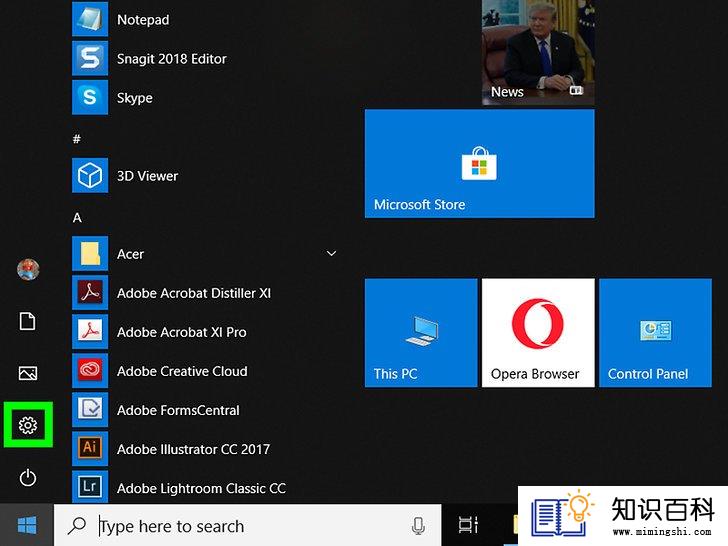Expand the Acer folder chevron
This screenshot has height=546, width=728.
coord(332,254)
